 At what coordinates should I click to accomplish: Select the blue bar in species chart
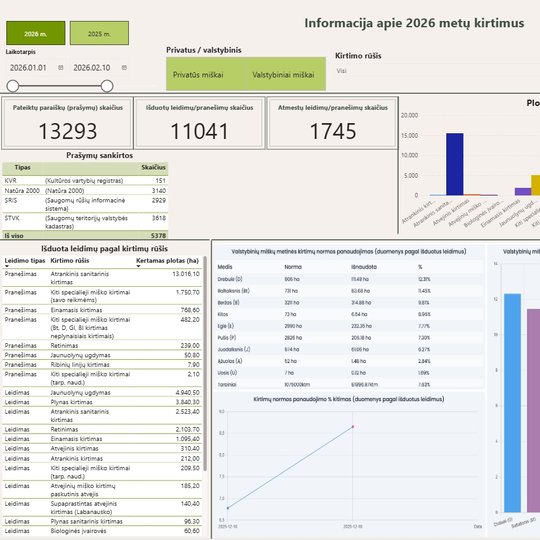click(512, 403)
